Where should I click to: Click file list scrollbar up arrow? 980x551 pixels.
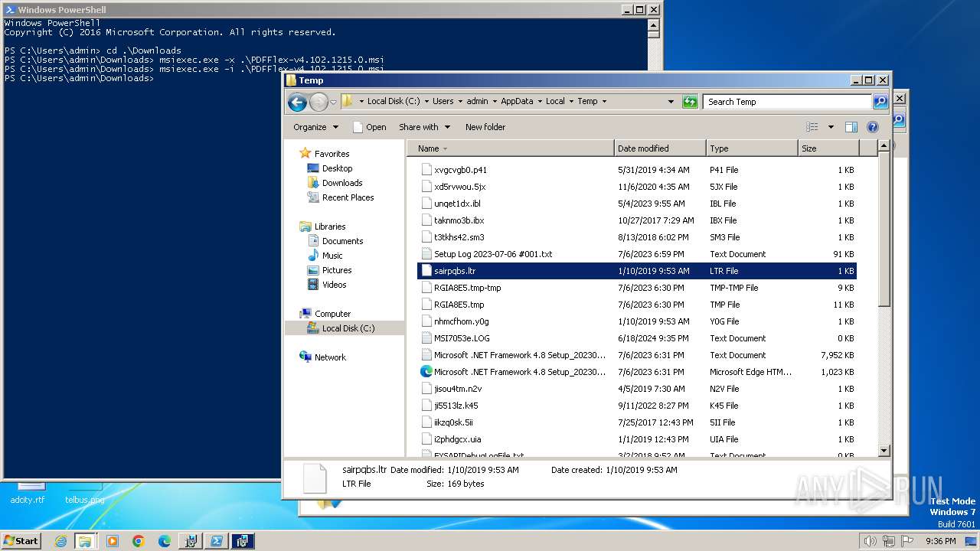[x=884, y=146]
